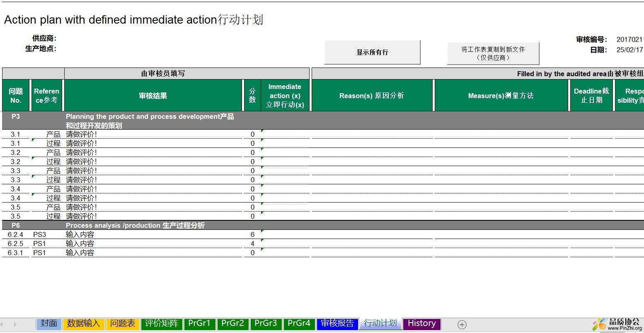Select 输入内容 cell in row 6.2.4

click(x=153, y=234)
